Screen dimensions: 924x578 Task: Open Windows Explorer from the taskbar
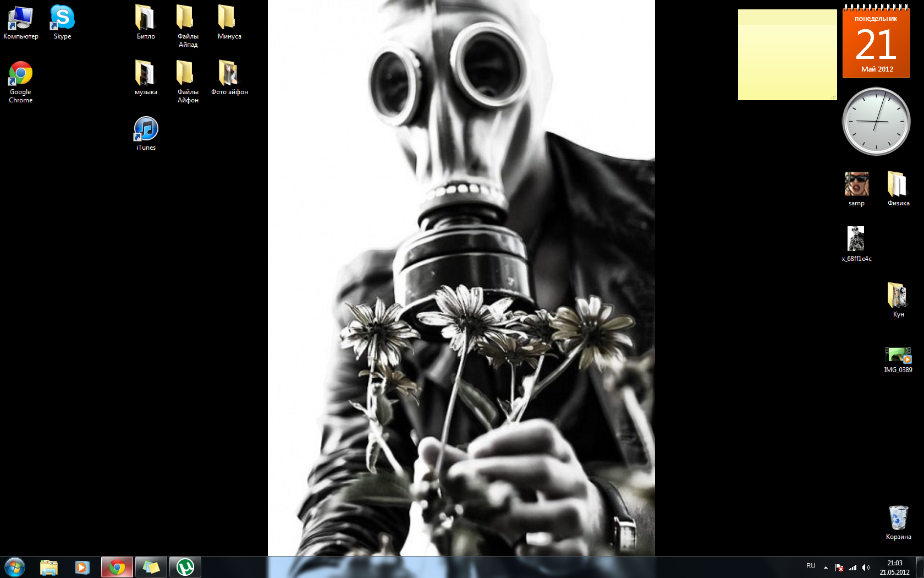pyautogui.click(x=49, y=567)
